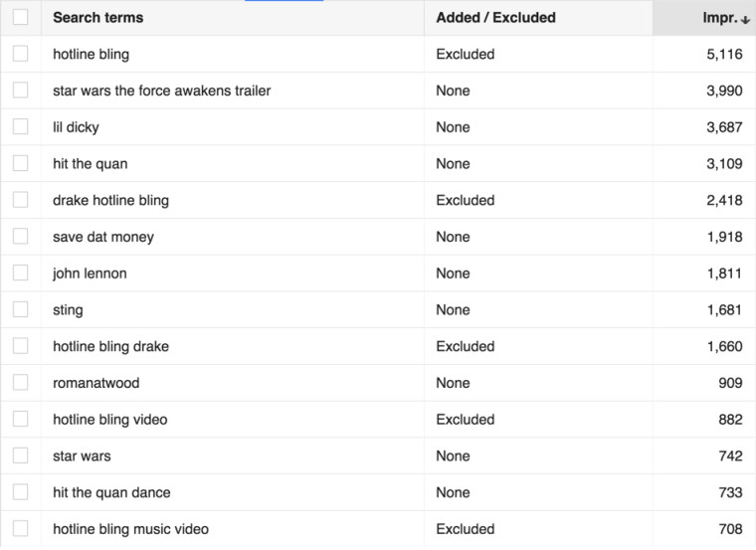The height and width of the screenshot is (550, 756).
Task: Click impressions value 1,918
Action: [x=724, y=237]
